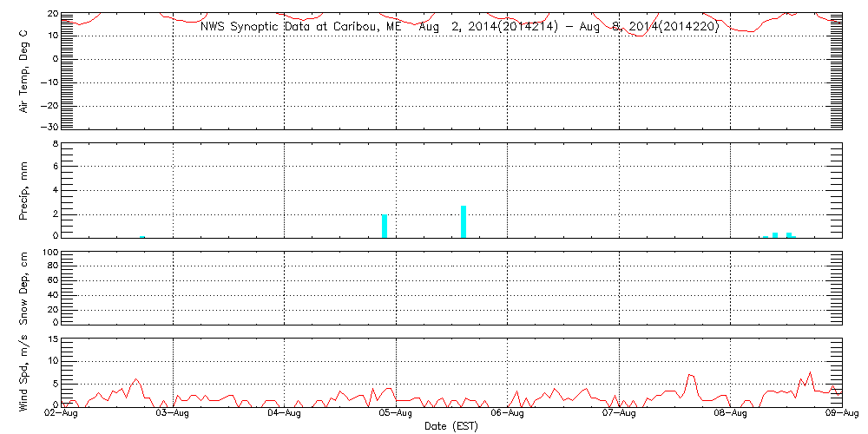The image size is (868, 434).
Task: Select the 'Snow Dep, cm' axis label
Action: [24, 287]
